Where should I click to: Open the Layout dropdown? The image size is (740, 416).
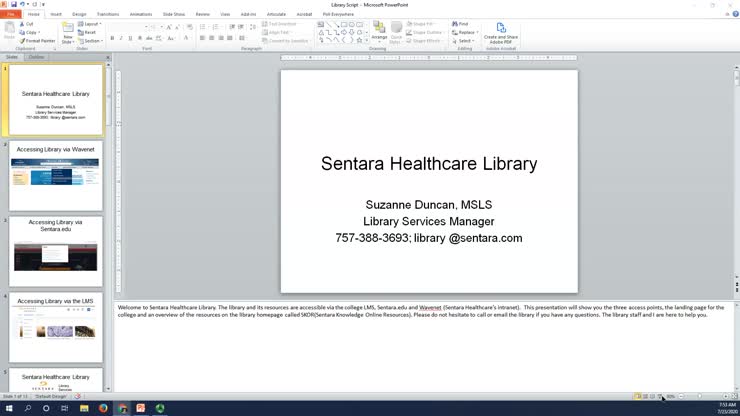(x=90, y=24)
